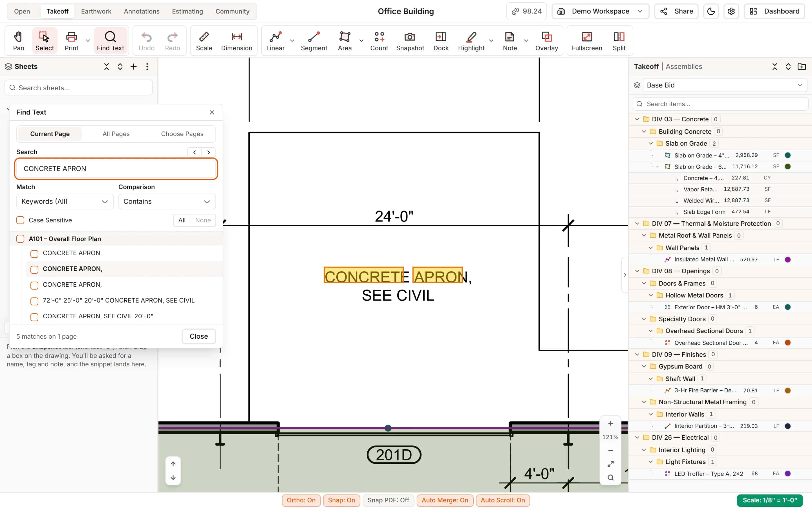Viewport: 812px width, 508px height.
Task: Switch to dark mode moon icon
Action: (711, 11)
